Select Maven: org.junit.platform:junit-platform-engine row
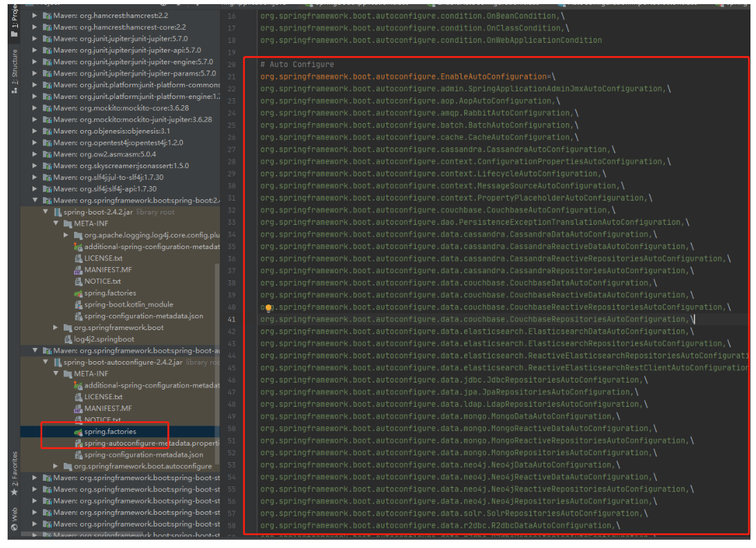The width and height of the screenshot is (756, 548). [x=120, y=97]
